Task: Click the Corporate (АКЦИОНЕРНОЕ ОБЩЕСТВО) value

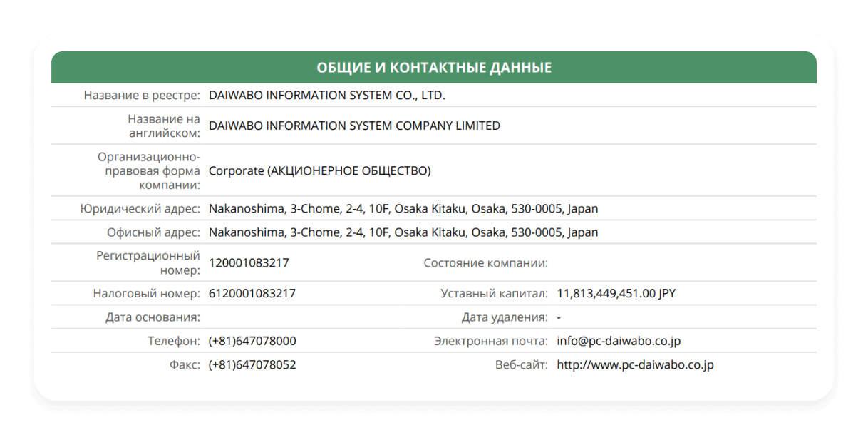Action: coord(319,171)
